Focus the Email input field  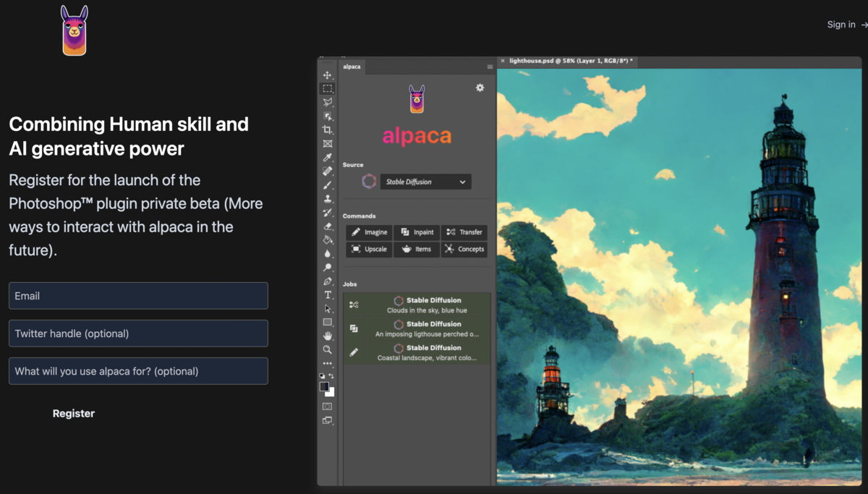point(138,296)
